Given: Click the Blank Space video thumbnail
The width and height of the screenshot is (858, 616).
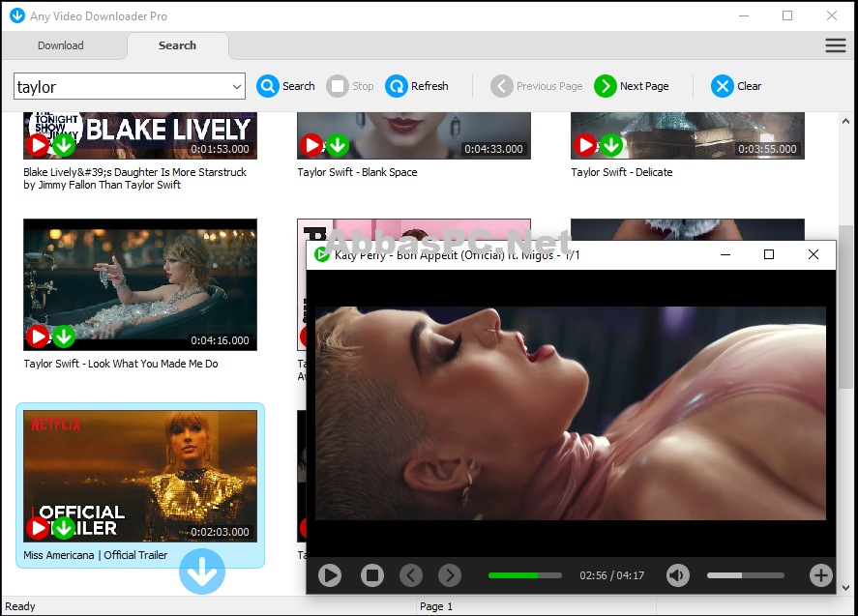Looking at the screenshot, I should (x=414, y=135).
